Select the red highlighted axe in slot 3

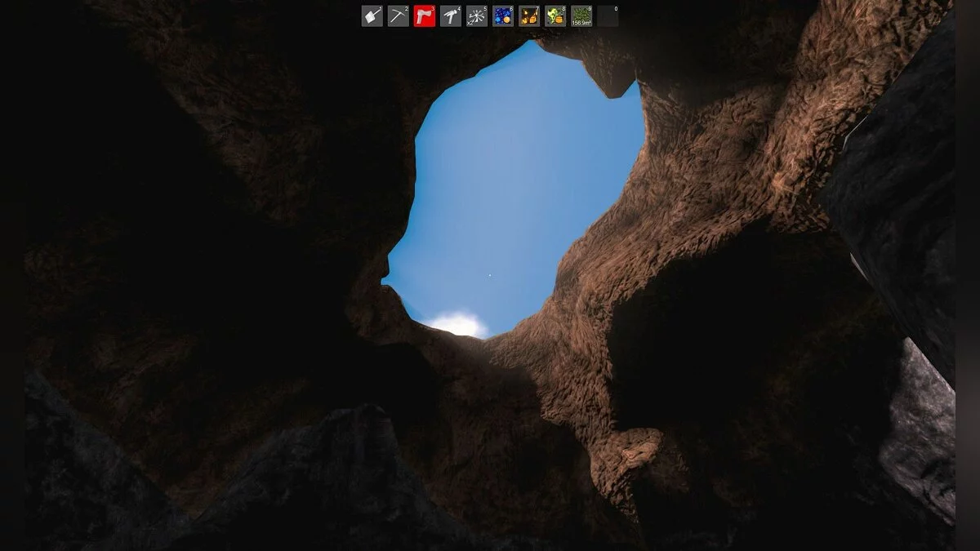tap(425, 16)
